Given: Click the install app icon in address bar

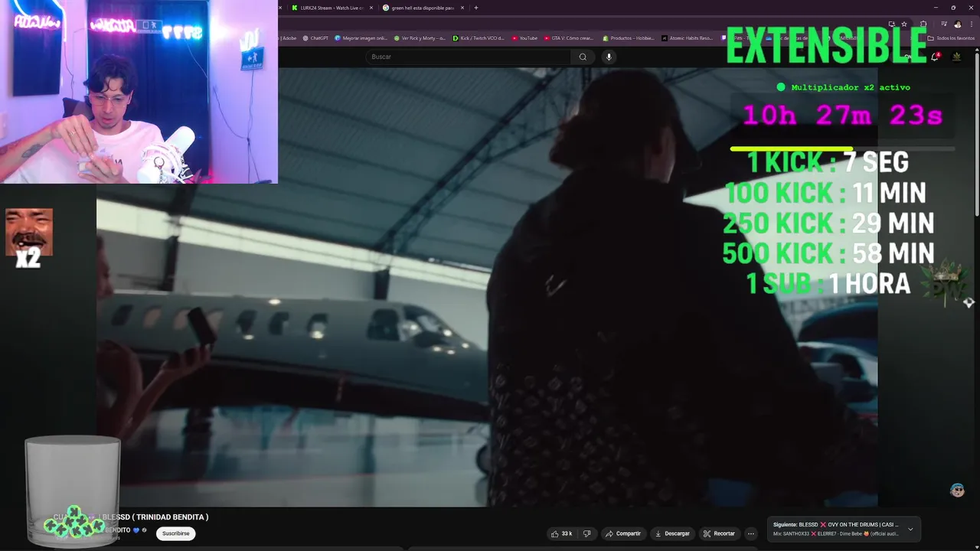Looking at the screenshot, I should [892, 24].
